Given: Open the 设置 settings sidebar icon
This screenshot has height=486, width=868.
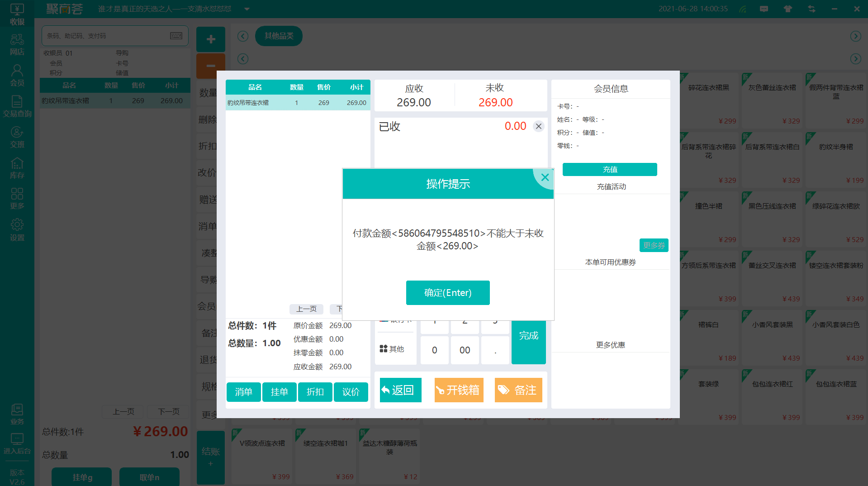Looking at the screenshot, I should coord(17,230).
